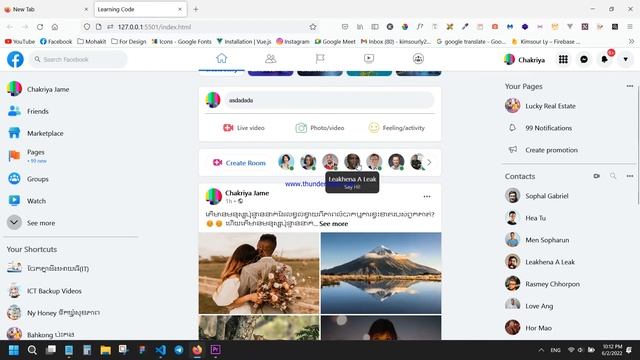The height and width of the screenshot is (360, 640).
Task: Open chat with Men Sopharun
Action: (547, 240)
